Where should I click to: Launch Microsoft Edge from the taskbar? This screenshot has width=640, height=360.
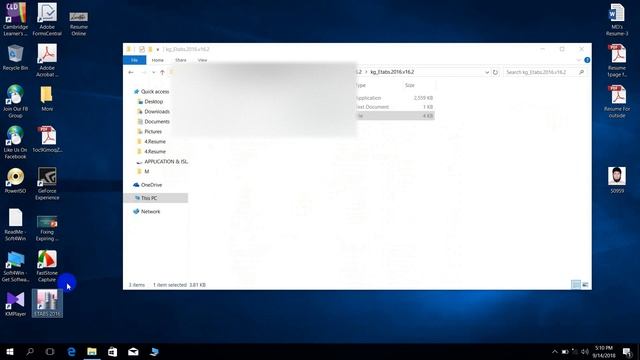tap(71, 351)
